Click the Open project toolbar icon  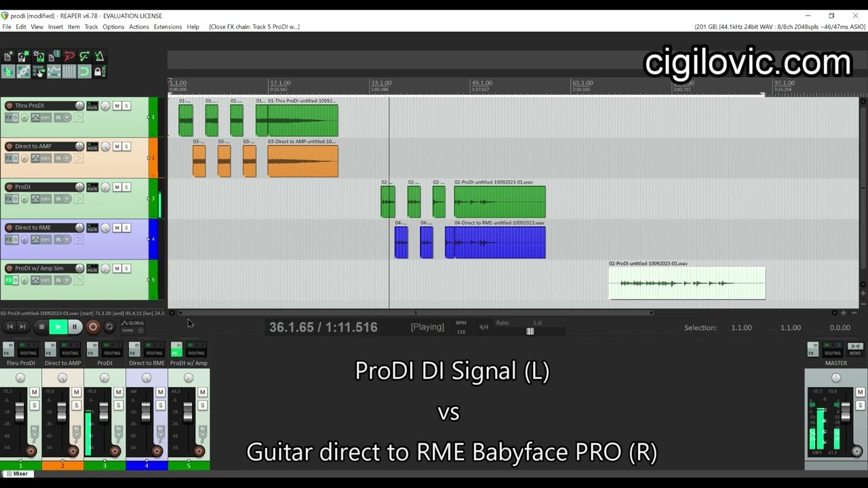(x=23, y=56)
